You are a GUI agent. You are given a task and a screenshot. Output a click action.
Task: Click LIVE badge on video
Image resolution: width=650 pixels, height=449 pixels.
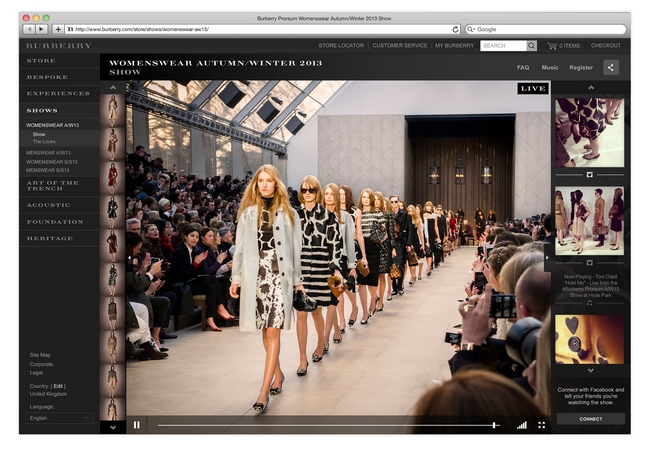click(533, 88)
